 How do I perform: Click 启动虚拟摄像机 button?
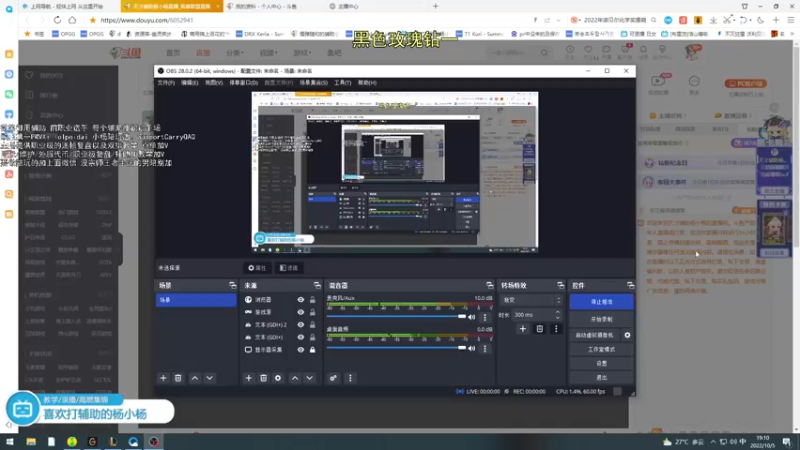pos(595,335)
